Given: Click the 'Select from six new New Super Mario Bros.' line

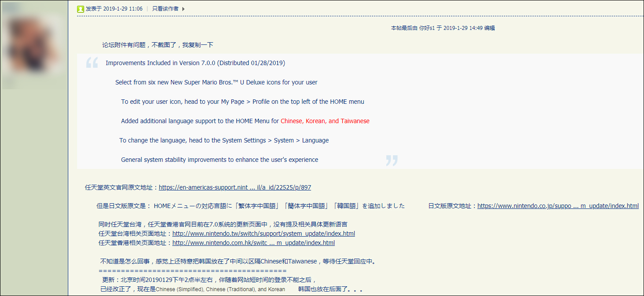Looking at the screenshot, I should click(216, 82).
